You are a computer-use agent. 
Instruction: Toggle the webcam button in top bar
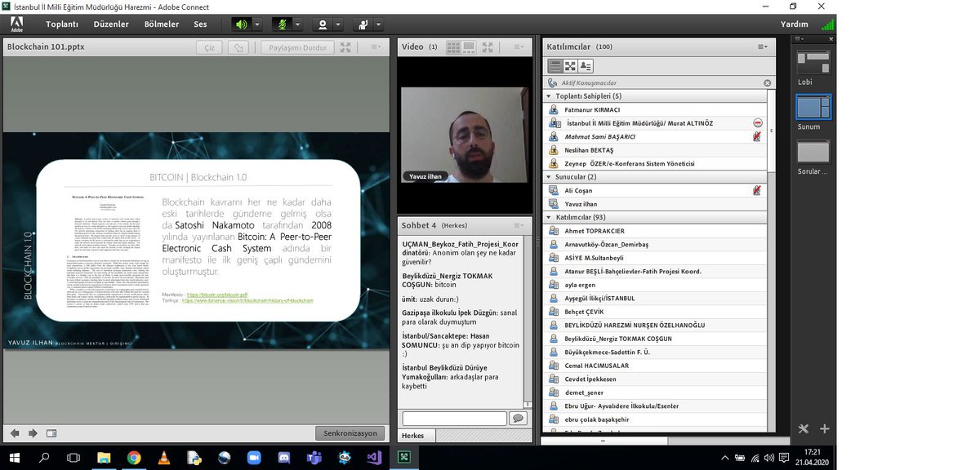[x=323, y=24]
